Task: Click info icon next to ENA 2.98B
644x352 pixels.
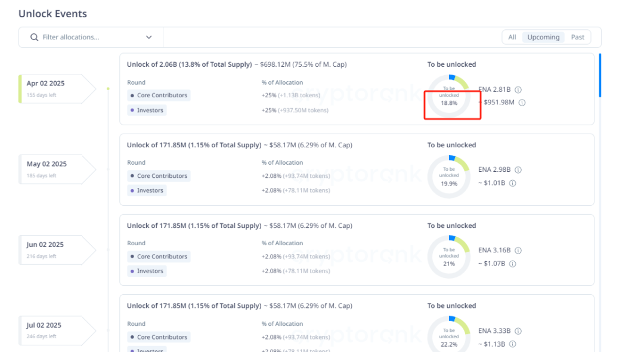Action: [518, 169]
